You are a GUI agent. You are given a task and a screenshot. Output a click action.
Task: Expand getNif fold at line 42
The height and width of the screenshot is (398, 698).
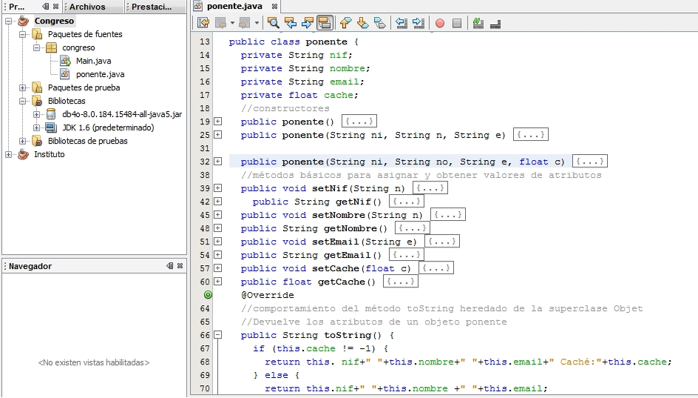click(218, 202)
